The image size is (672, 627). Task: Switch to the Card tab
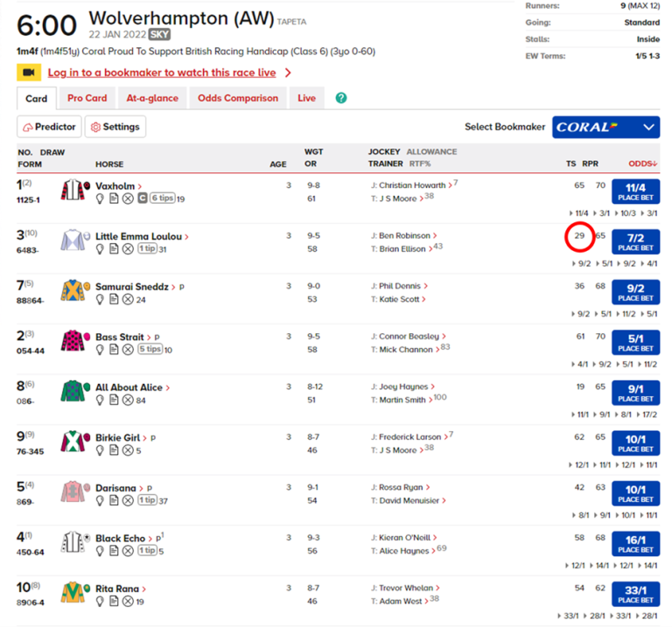pyautogui.click(x=37, y=99)
